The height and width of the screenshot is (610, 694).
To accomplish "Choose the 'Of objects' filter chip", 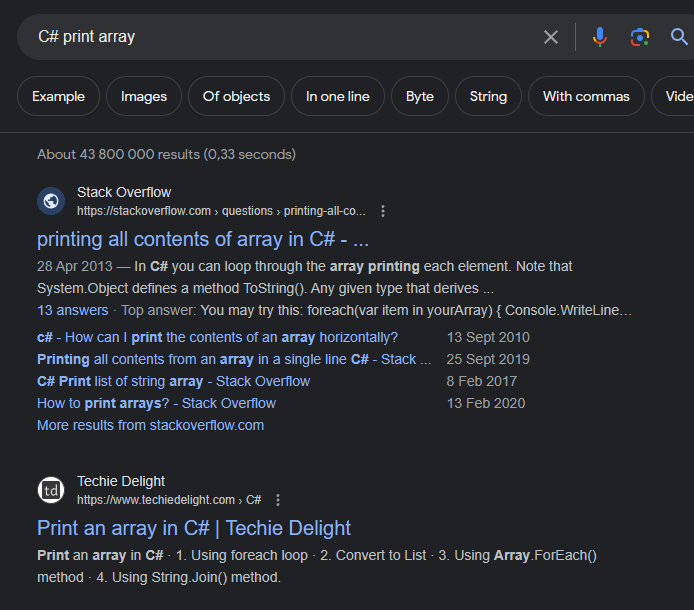I will [x=236, y=96].
